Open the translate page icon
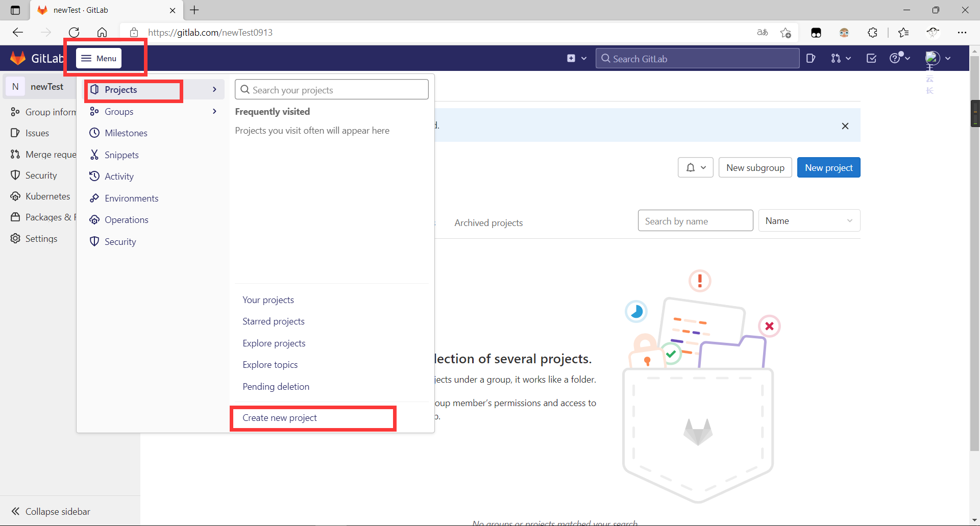This screenshot has height=526, width=980. click(x=763, y=33)
